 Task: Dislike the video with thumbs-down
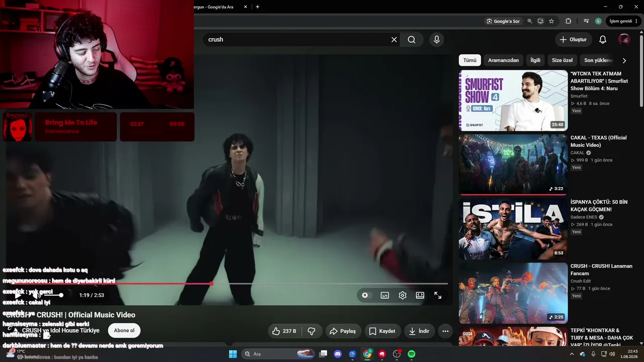[311, 331]
